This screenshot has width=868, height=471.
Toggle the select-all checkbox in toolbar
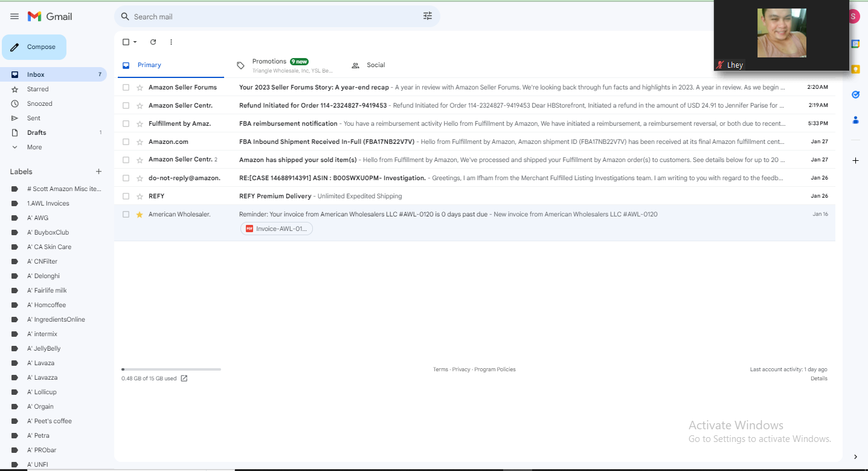(x=126, y=42)
